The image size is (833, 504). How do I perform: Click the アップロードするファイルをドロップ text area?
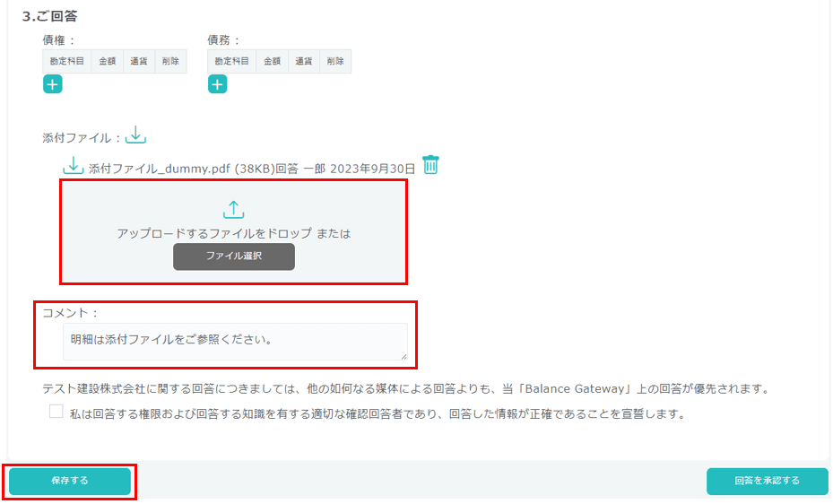pyautogui.click(x=233, y=233)
